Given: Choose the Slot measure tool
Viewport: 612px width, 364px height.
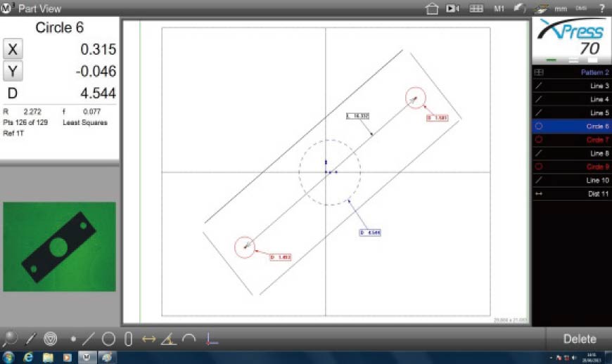Looking at the screenshot, I should [128, 339].
